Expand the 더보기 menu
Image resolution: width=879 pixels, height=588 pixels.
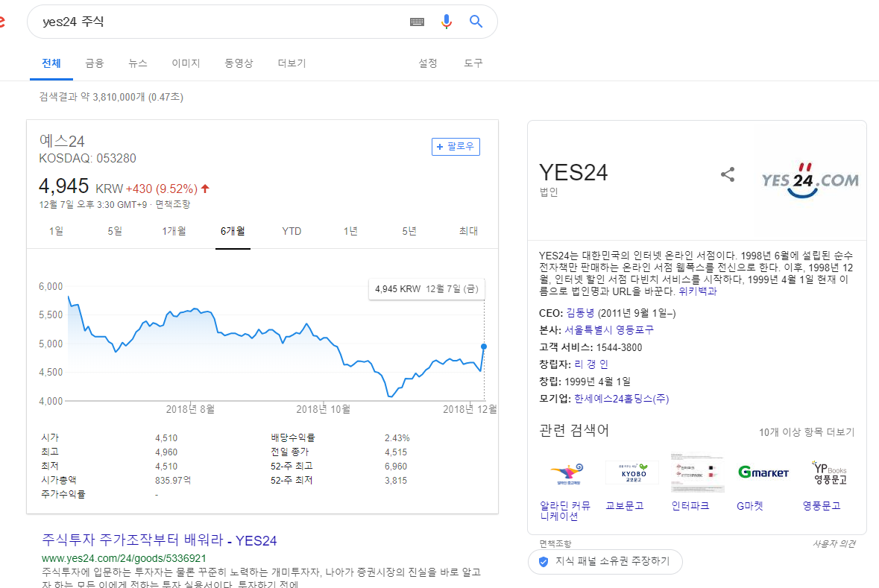292,63
